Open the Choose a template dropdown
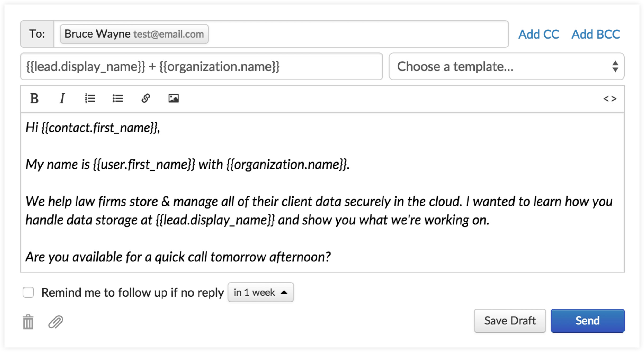Viewport: 644px width, 352px height. [506, 67]
